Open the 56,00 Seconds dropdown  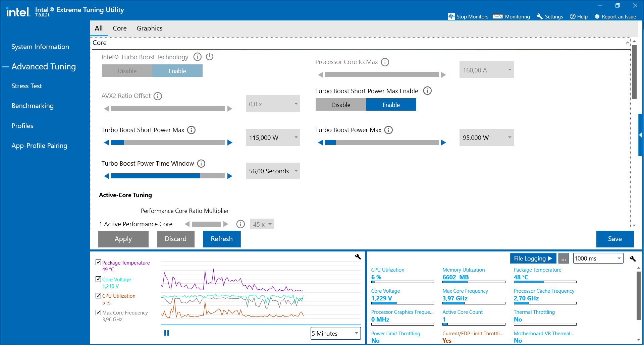[x=273, y=171]
